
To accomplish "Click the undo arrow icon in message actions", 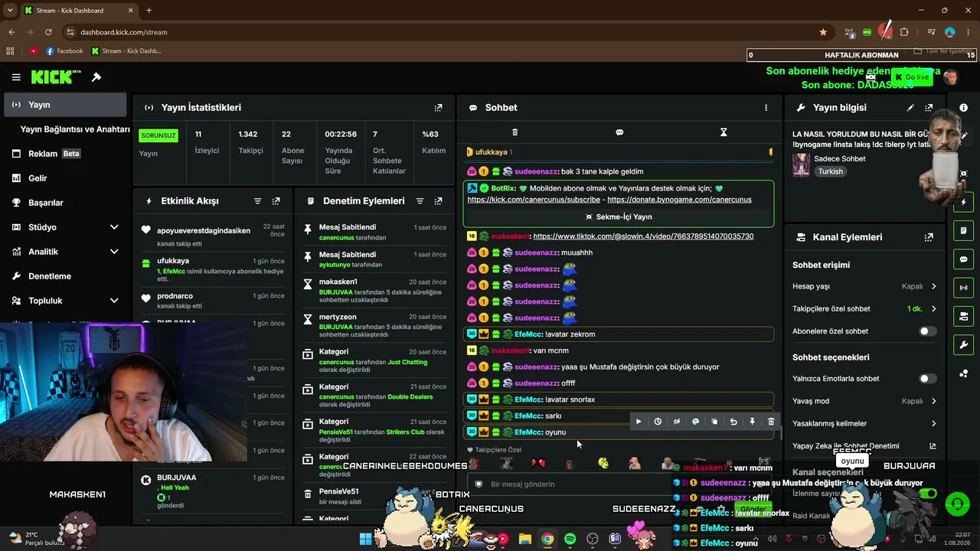I will click(733, 422).
